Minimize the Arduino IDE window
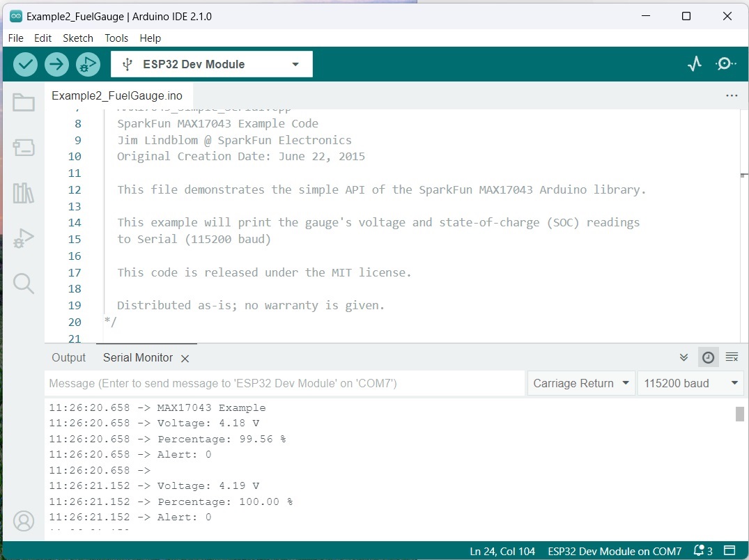 (x=646, y=16)
